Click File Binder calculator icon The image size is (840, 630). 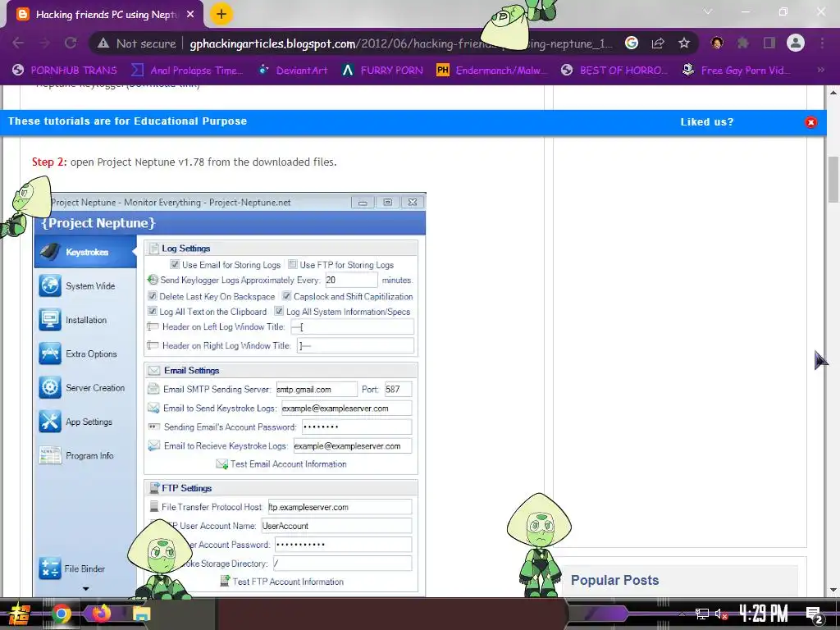pos(50,568)
